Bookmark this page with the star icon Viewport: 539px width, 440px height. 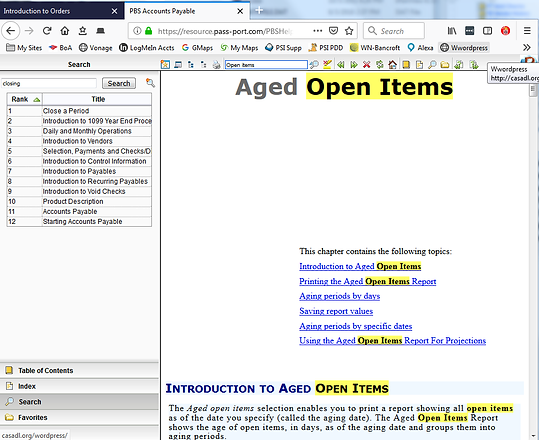pos(349,31)
